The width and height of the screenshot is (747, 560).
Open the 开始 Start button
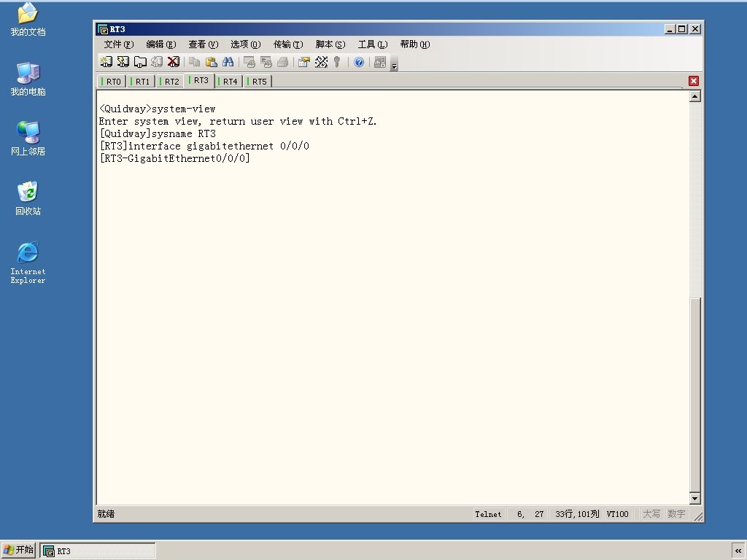pos(18,550)
